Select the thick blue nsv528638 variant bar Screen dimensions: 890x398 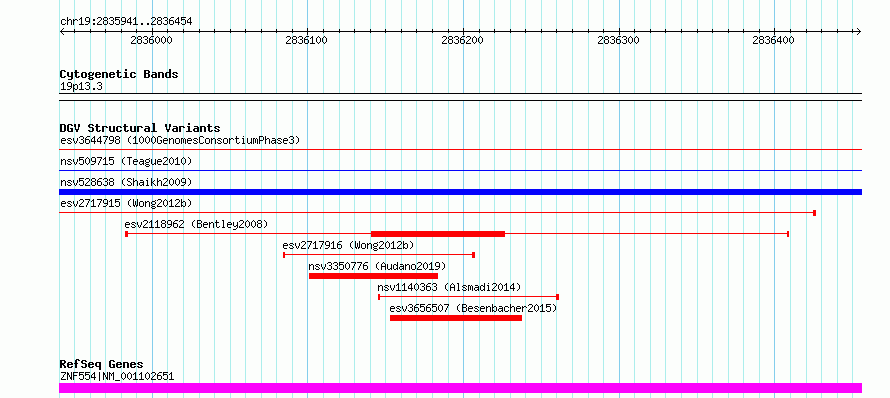(x=460, y=192)
